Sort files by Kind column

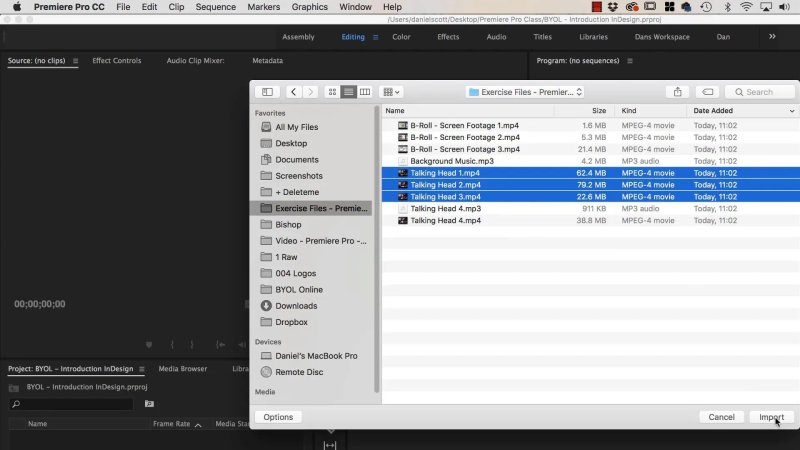(x=629, y=111)
